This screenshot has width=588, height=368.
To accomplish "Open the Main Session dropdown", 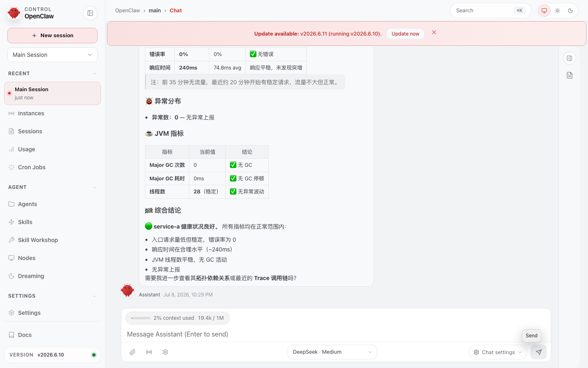I will (x=52, y=55).
